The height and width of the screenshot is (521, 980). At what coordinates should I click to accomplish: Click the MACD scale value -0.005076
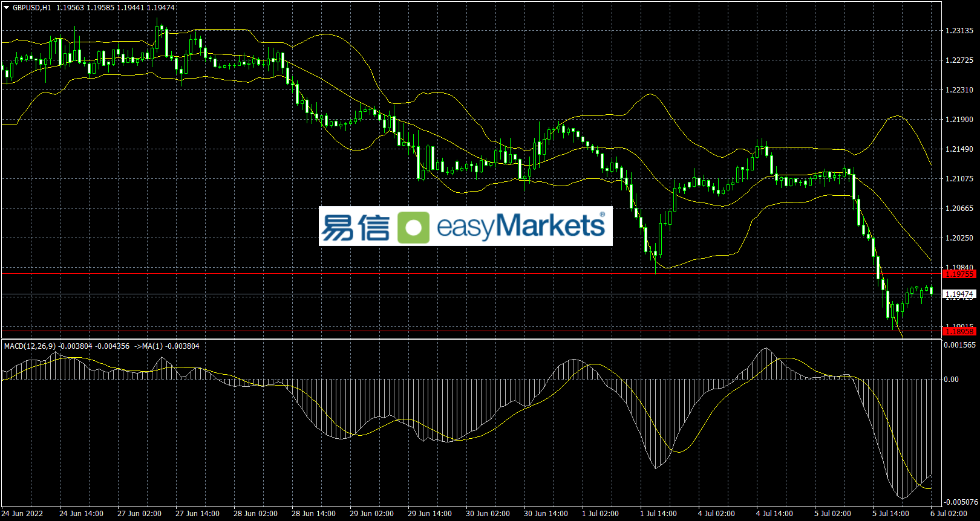pyautogui.click(x=961, y=502)
